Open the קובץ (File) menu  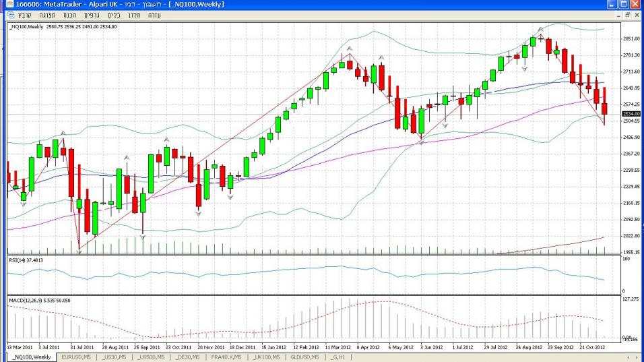click(x=25, y=14)
